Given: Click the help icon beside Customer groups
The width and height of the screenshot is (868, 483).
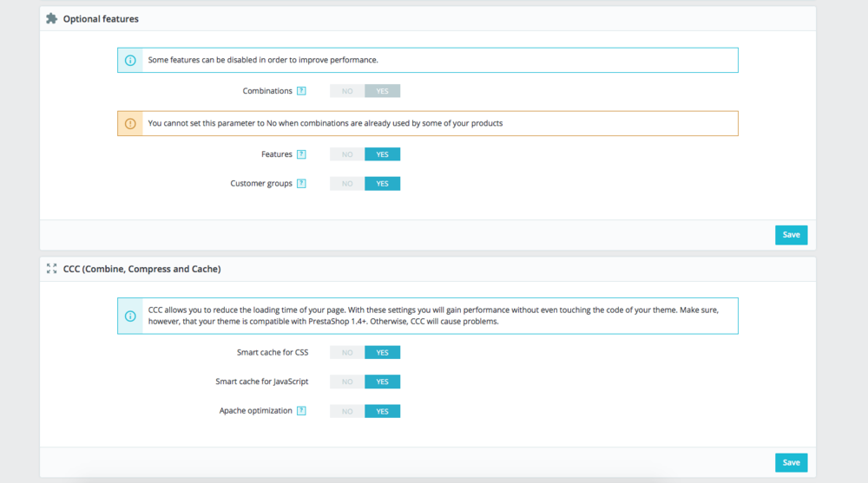Looking at the screenshot, I should pyautogui.click(x=301, y=184).
